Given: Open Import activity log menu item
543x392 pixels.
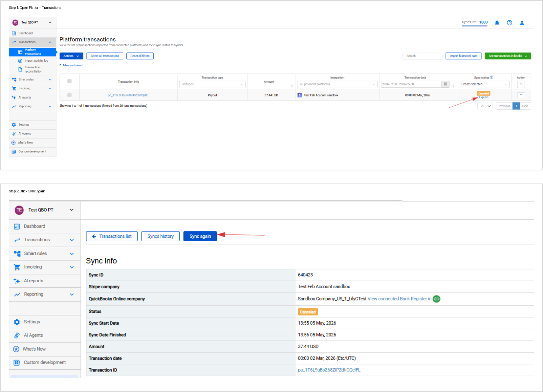Looking at the screenshot, I should click(x=36, y=61).
